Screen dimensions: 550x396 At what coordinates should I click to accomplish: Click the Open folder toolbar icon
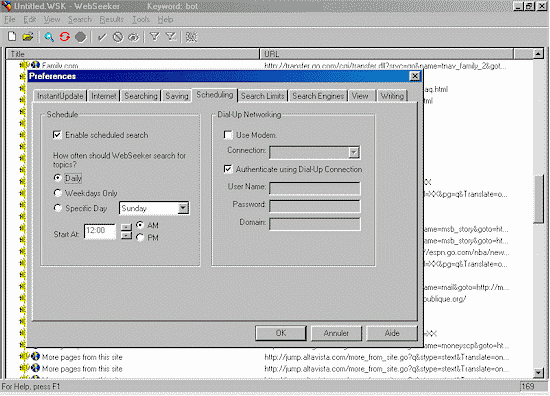pyautogui.click(x=28, y=36)
